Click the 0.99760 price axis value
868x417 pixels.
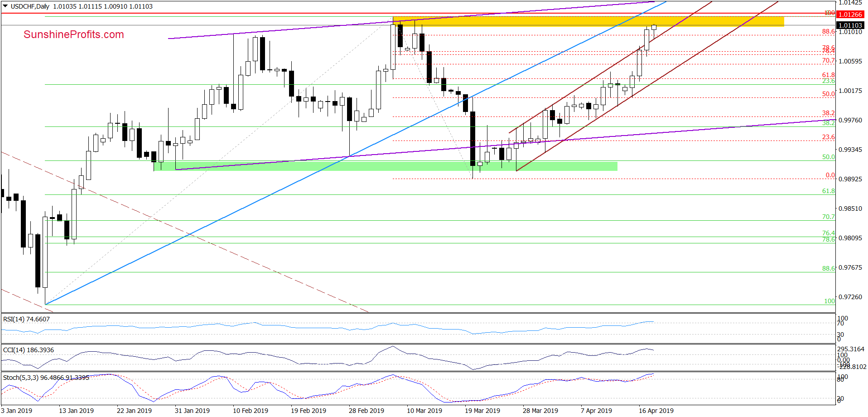click(x=850, y=120)
